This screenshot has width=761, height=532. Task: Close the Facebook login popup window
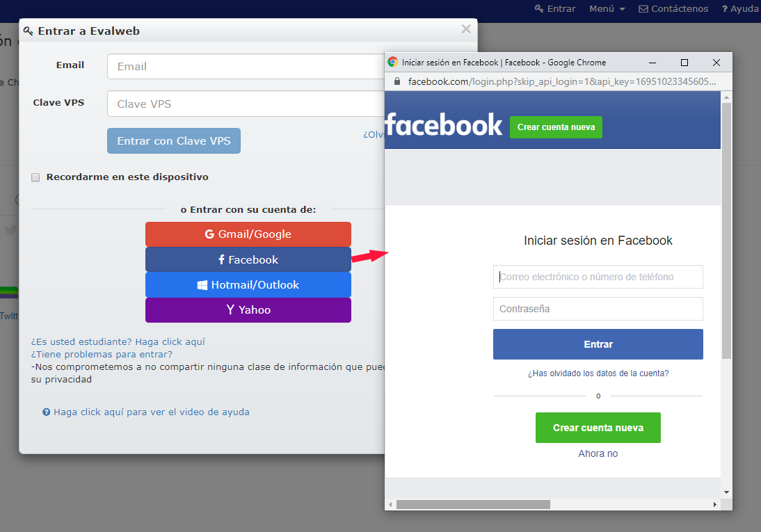716,63
